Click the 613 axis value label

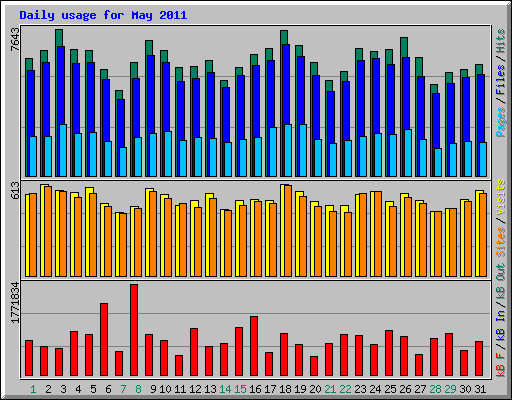15,190
